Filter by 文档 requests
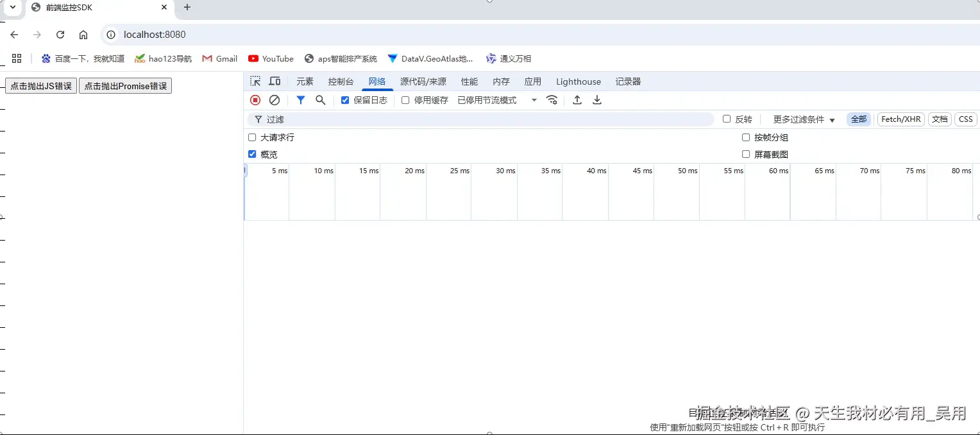980x435 pixels. pos(940,119)
